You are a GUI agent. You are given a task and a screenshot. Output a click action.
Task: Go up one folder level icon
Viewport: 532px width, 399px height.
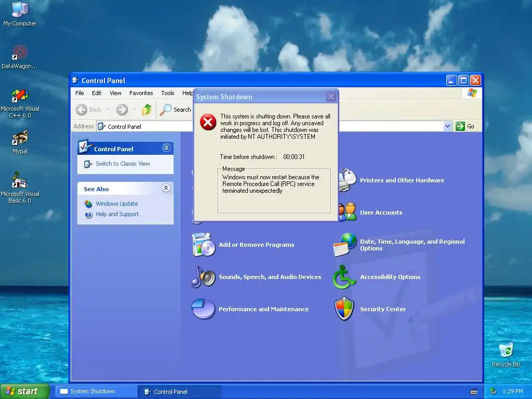coord(147,109)
